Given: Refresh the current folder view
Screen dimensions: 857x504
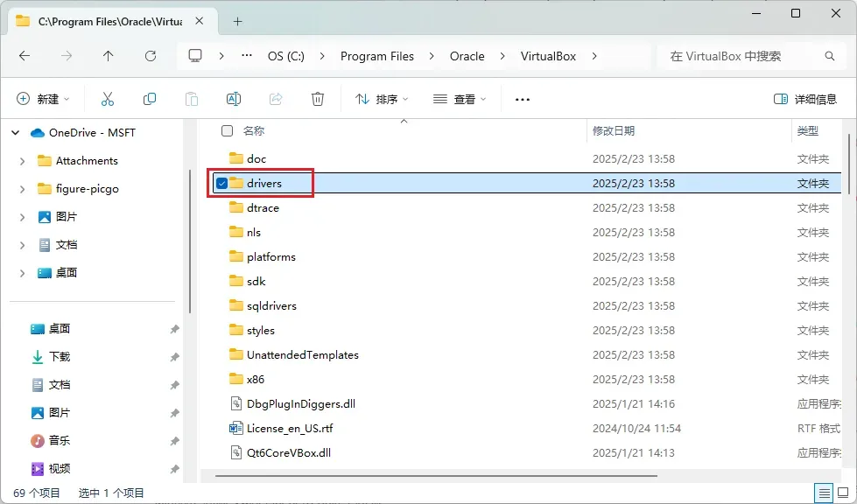Looking at the screenshot, I should tap(151, 56).
